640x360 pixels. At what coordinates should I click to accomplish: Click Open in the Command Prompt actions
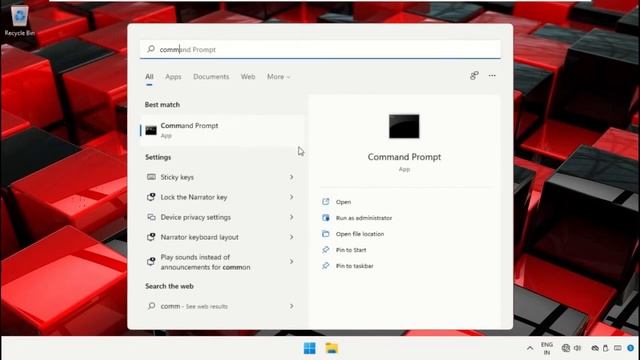[343, 202]
